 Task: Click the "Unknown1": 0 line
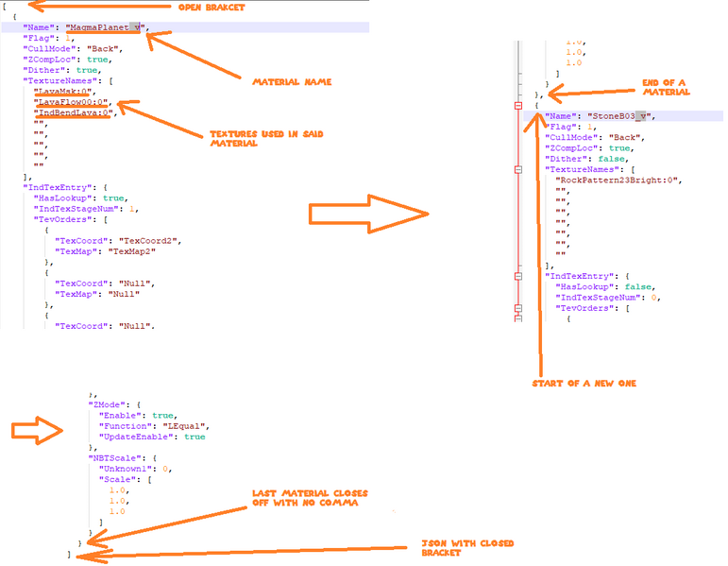135,469
